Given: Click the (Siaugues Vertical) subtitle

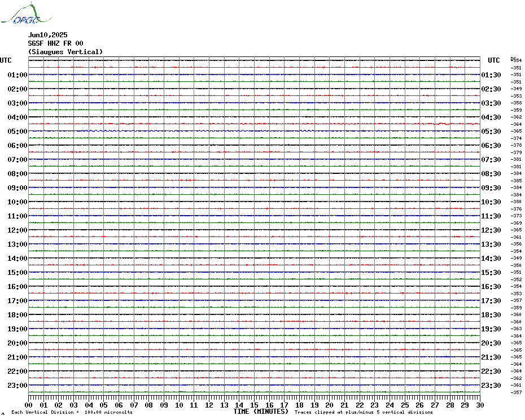Looking at the screenshot, I should pos(65,52).
